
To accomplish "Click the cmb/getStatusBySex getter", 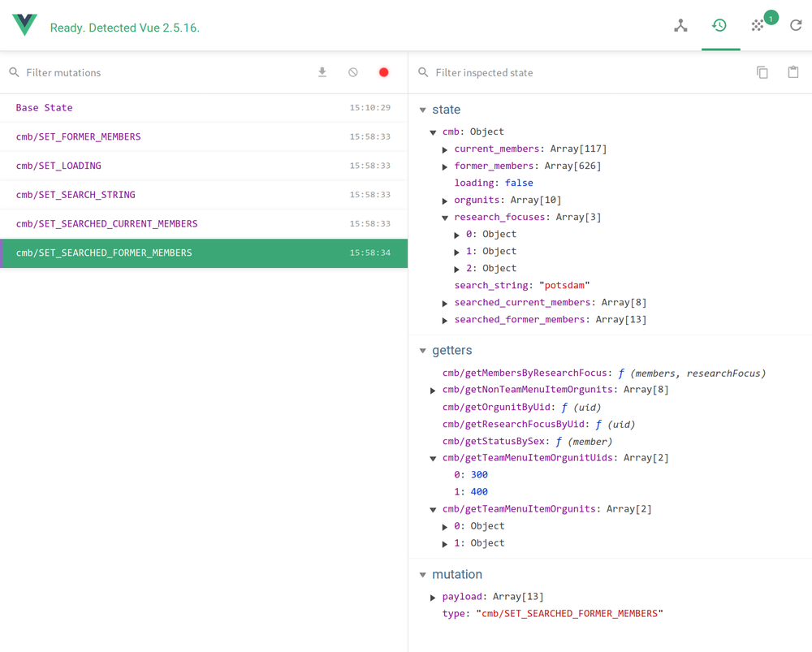I will coord(527,442).
